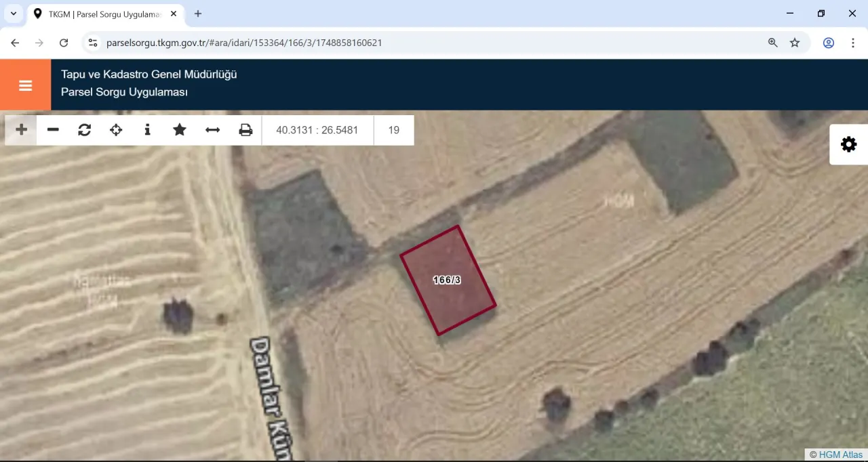The width and height of the screenshot is (868, 462).
Task: Reload the page with browser refresh
Action: (64, 43)
